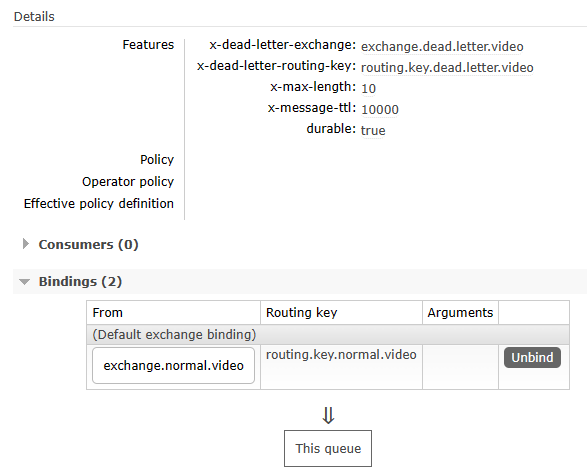This screenshot has width=587, height=476.
Task: Open the exchange.normal.video exchange link
Action: [173, 366]
